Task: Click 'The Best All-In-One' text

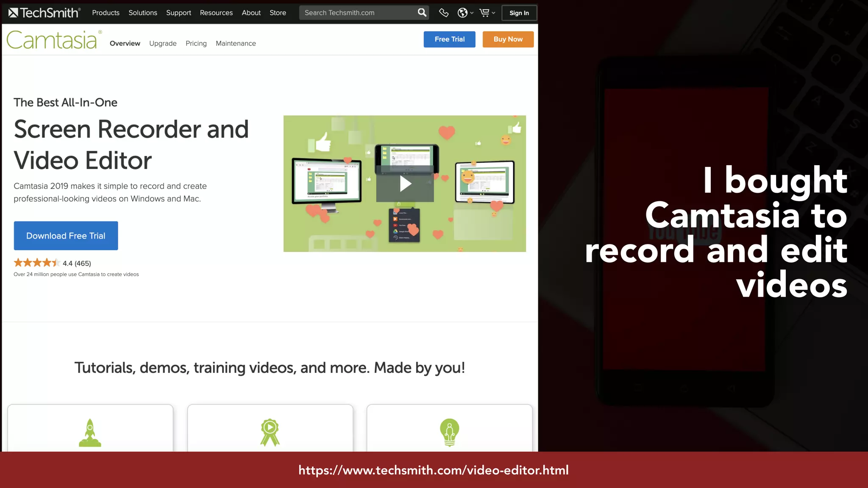Action: coord(65,102)
